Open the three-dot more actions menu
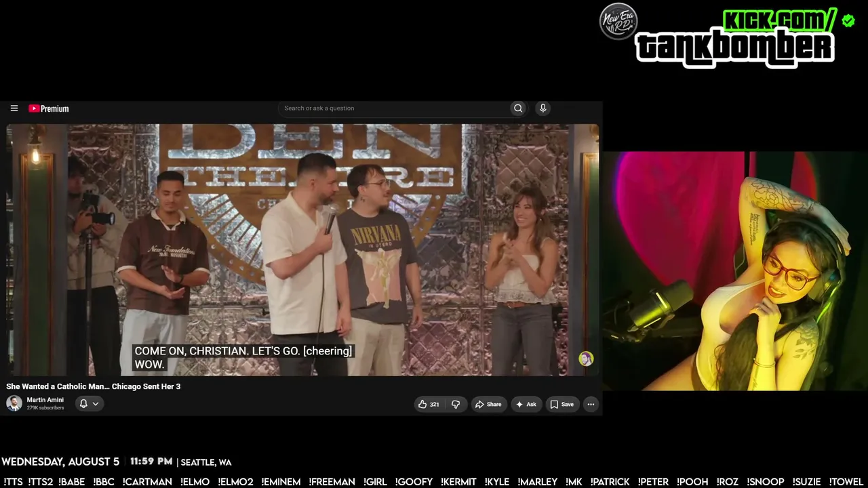Image resolution: width=868 pixels, height=488 pixels. click(591, 405)
